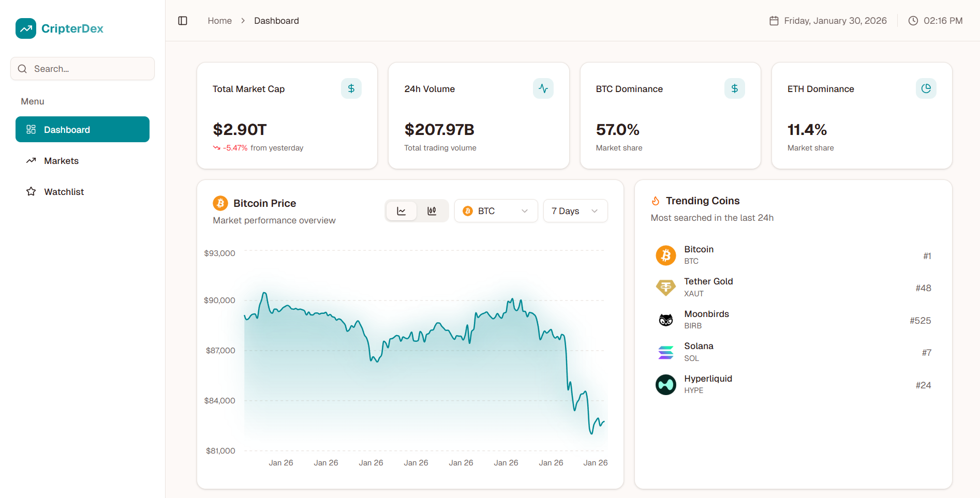The width and height of the screenshot is (980, 498).
Task: Go to the Watchlist page
Action: (x=64, y=192)
